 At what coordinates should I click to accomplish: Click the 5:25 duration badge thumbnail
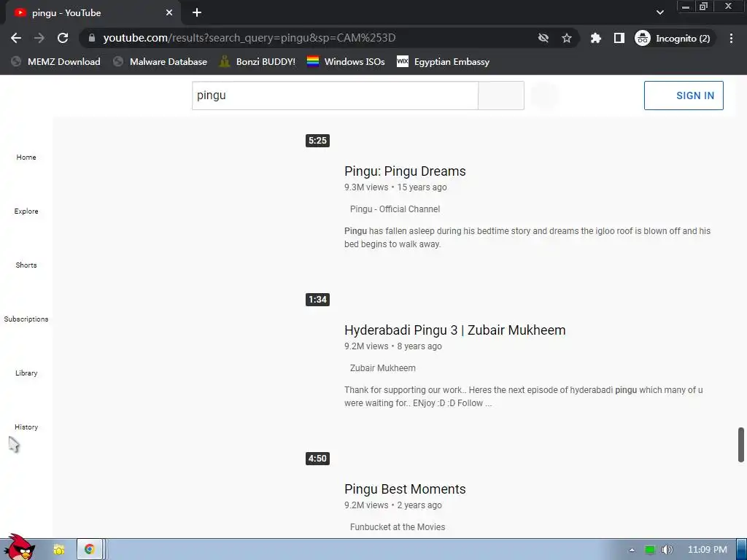pyautogui.click(x=318, y=141)
